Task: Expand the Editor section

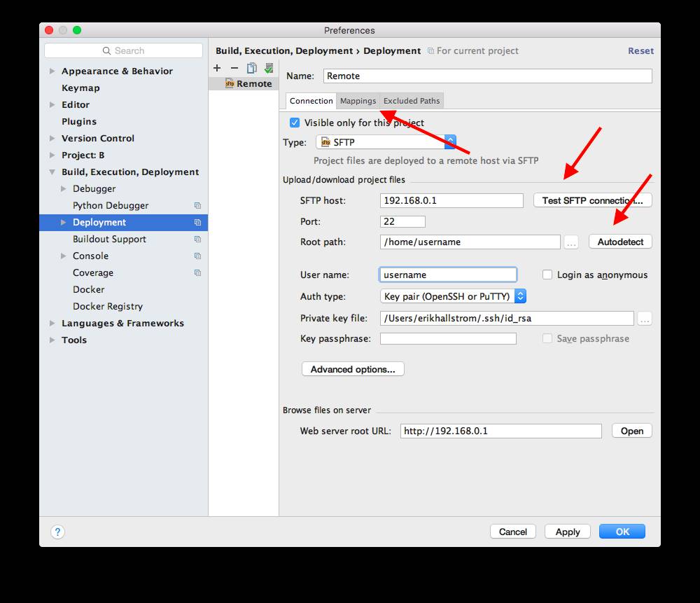Action: (x=52, y=104)
